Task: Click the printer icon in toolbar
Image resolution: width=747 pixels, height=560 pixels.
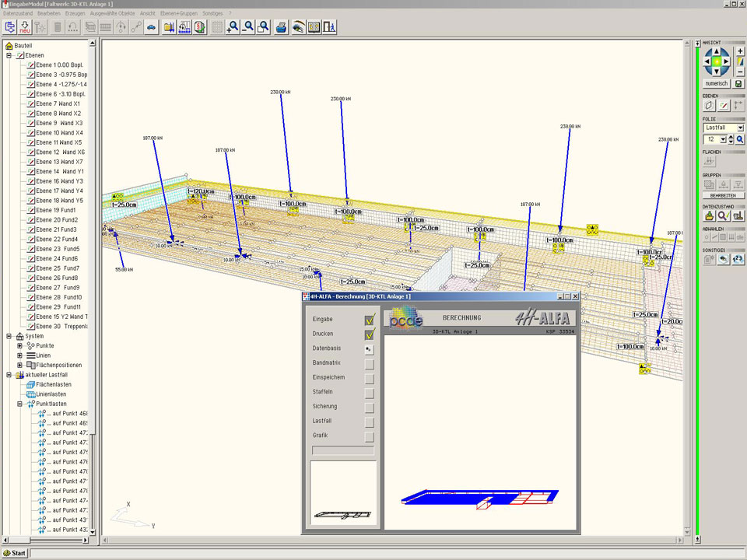Action: pos(281,27)
